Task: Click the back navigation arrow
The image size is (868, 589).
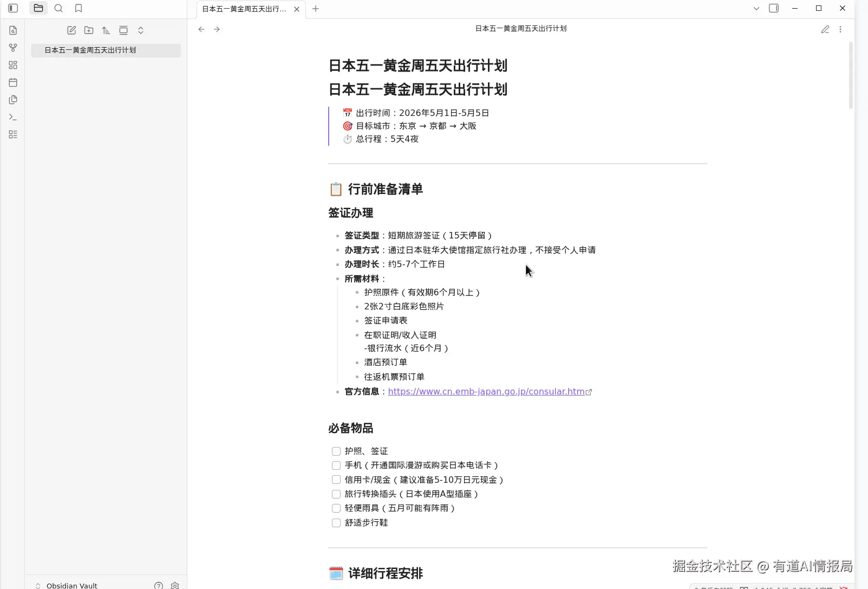Action: [x=201, y=29]
